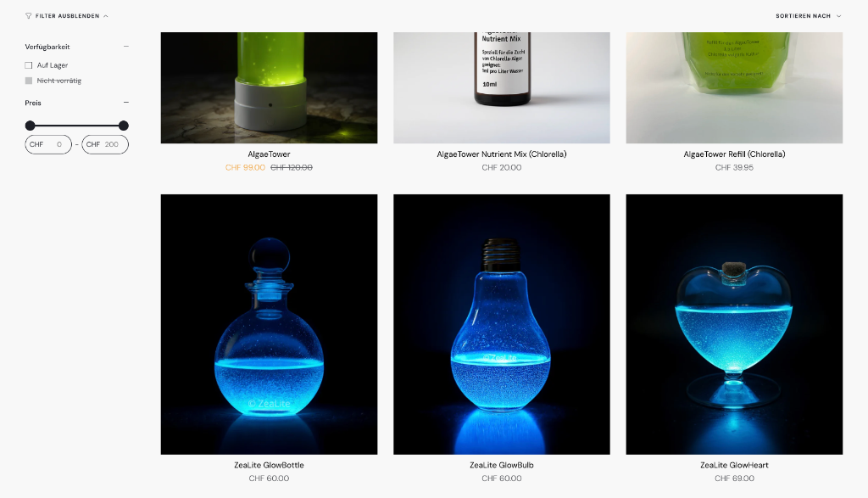View the ZeaLite GlowBulb image
Viewport: 868px width, 498px height.
[502, 325]
